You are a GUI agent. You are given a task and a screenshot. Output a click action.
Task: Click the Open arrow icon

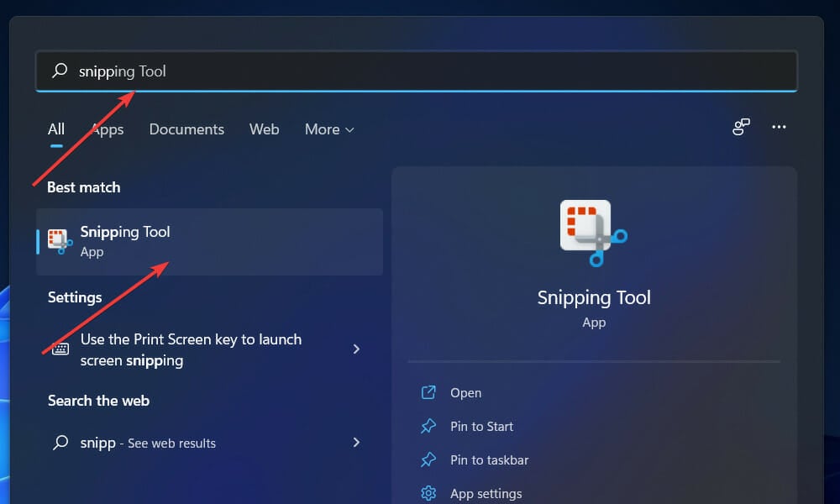[x=428, y=392]
